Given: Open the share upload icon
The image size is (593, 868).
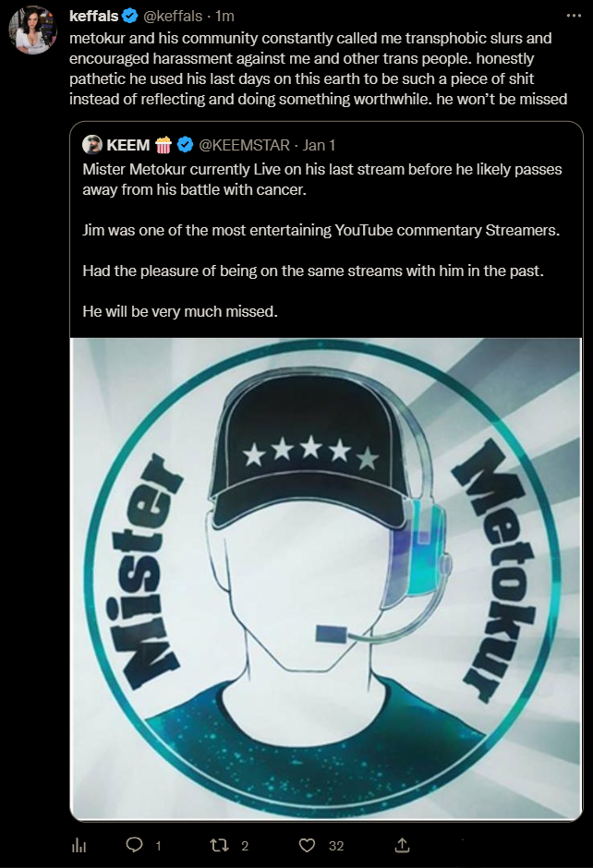Looking at the screenshot, I should (x=402, y=845).
